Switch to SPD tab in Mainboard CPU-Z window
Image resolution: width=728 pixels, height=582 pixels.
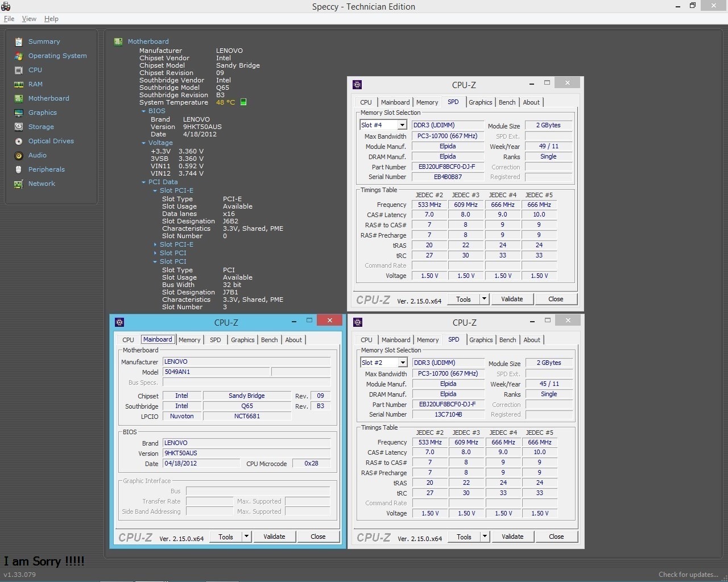click(x=216, y=340)
